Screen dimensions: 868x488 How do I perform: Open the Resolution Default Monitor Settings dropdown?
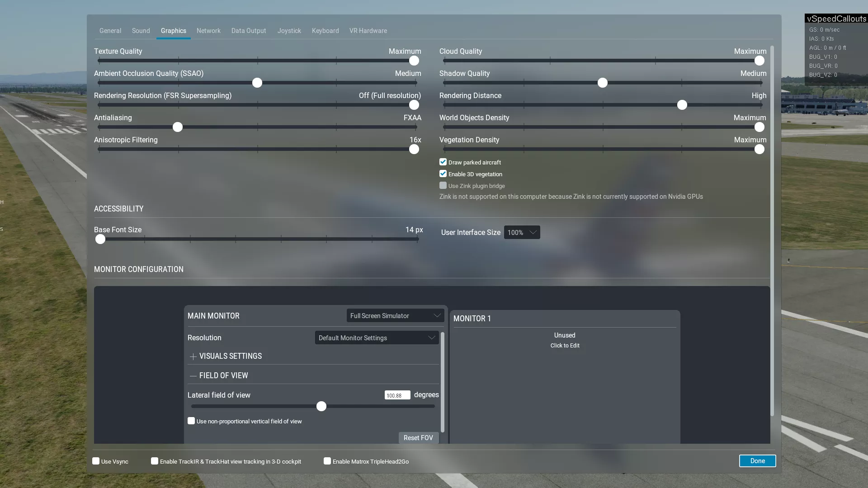[x=377, y=338]
